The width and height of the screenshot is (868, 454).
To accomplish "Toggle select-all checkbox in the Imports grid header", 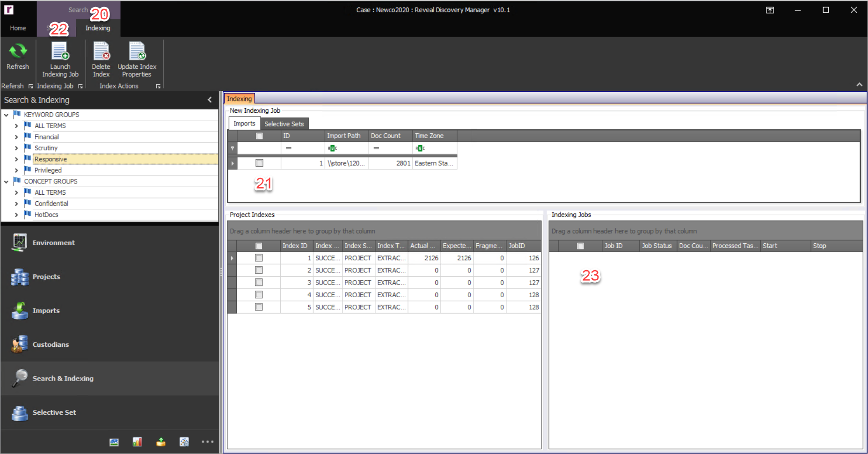I will pos(259,136).
